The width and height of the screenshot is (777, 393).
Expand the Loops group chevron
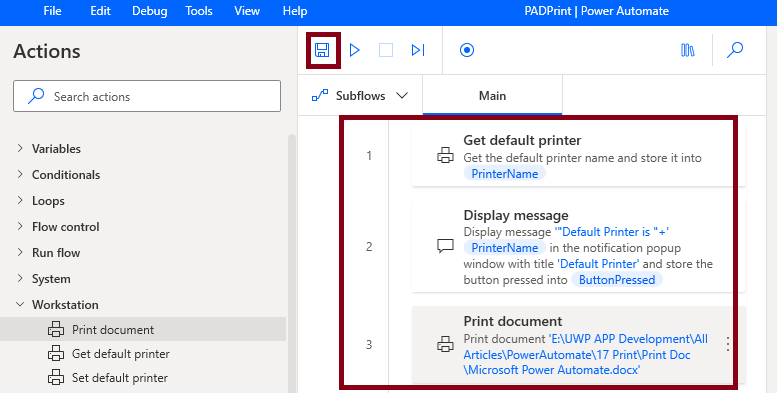point(20,200)
